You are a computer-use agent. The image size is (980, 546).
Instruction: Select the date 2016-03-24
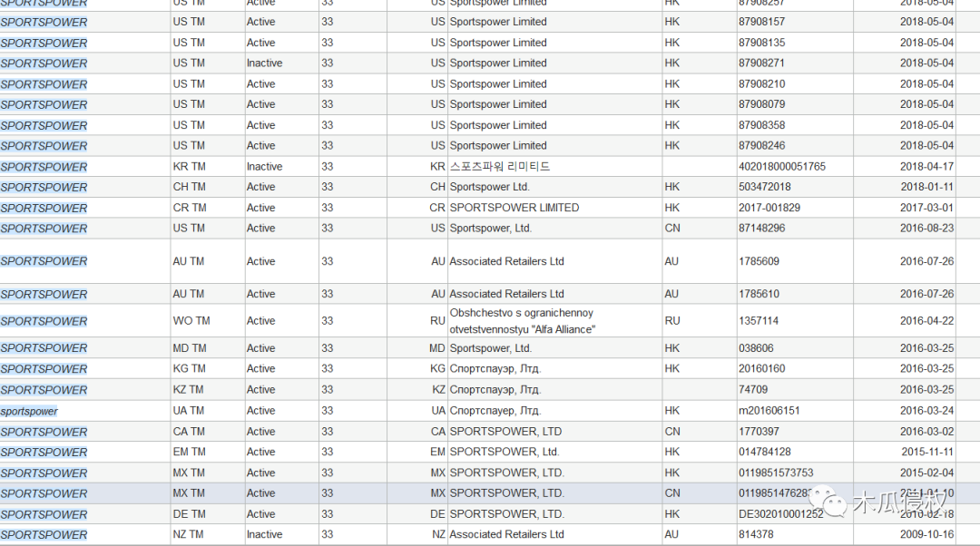click(x=926, y=411)
